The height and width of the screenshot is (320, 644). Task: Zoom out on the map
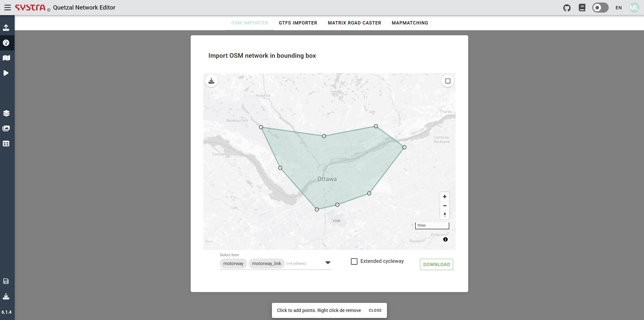[445, 206]
